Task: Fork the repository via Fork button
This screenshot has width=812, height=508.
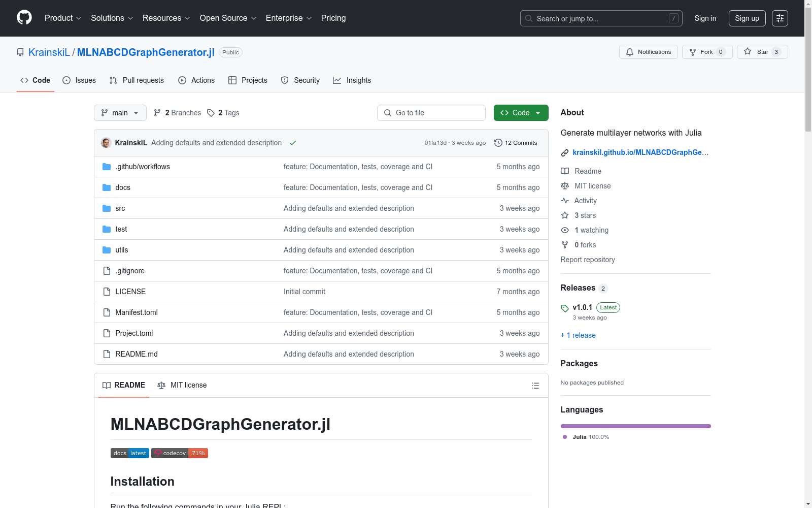Action: click(707, 52)
